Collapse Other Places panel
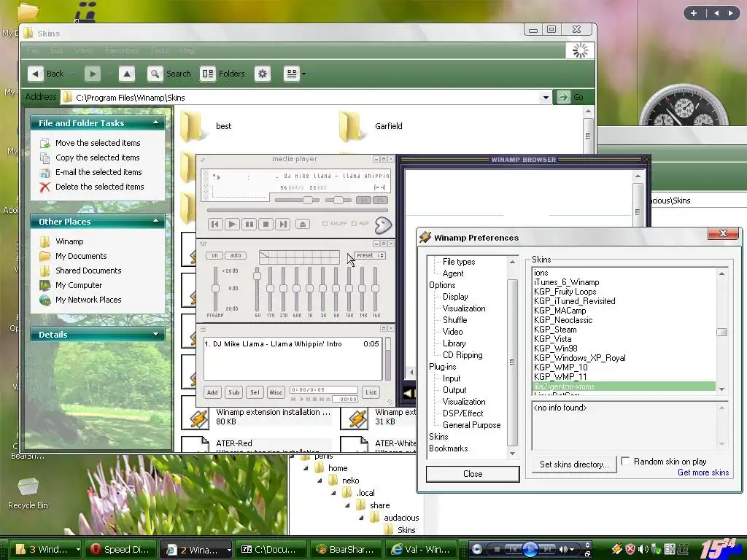The height and width of the screenshot is (560, 747). click(x=156, y=221)
